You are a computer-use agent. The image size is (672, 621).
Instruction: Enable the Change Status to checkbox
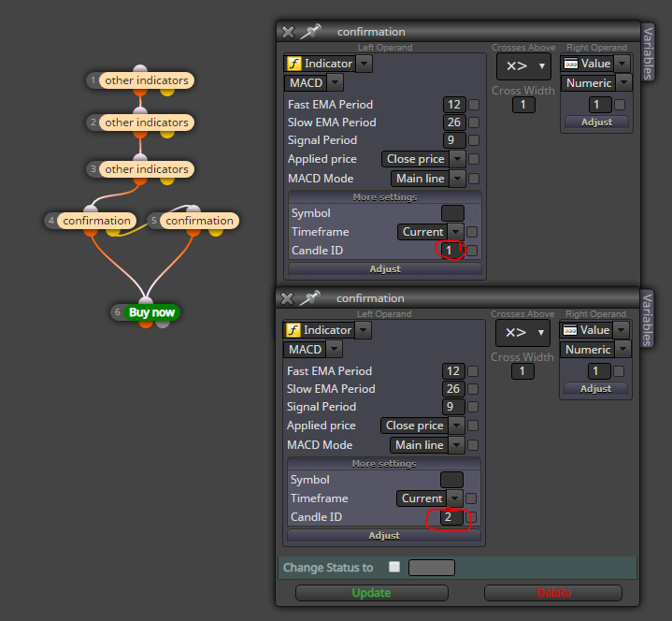click(394, 567)
